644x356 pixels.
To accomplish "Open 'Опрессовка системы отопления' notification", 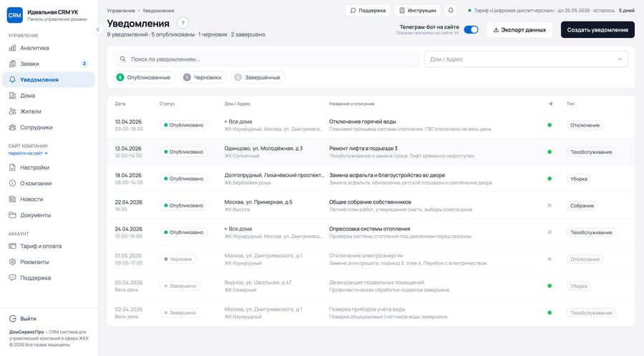I will click(371, 232).
